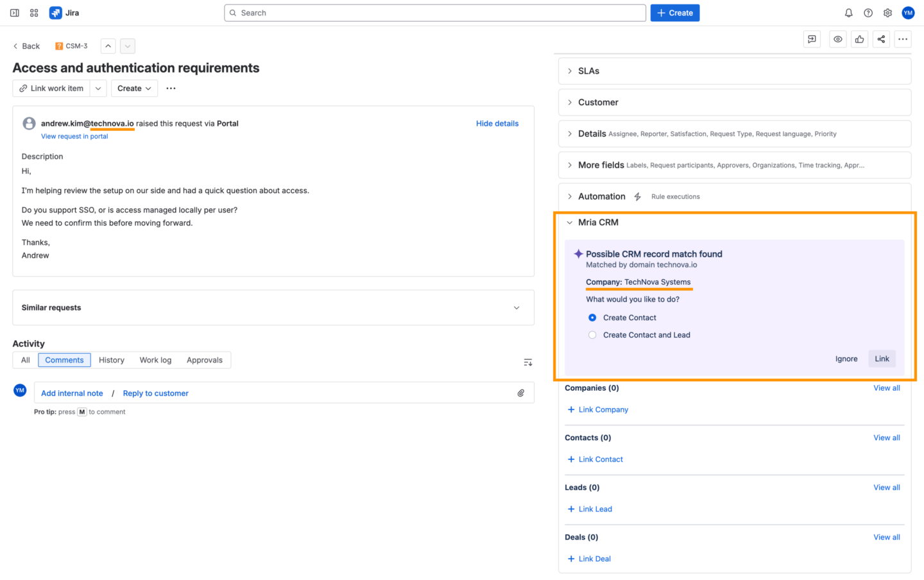Choose Create Contact and Lead option
The height and width of the screenshot is (580, 924).
click(592, 334)
